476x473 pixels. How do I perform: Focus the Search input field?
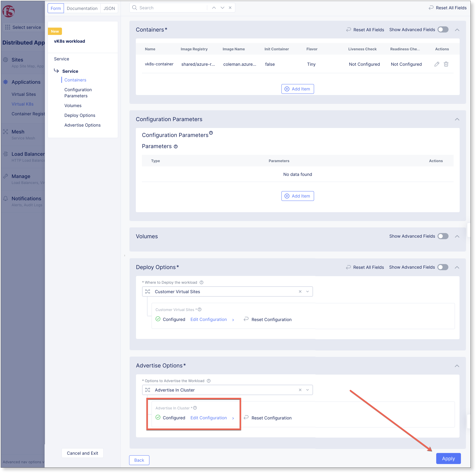172,8
